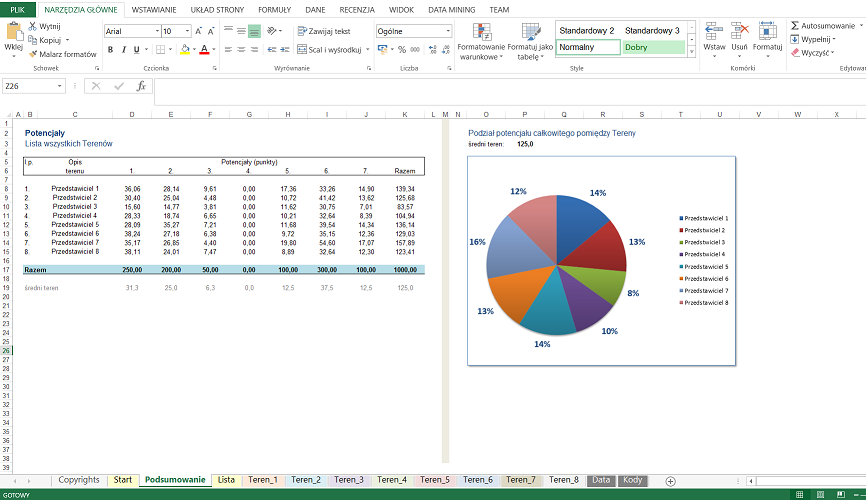Select column D header
The height and width of the screenshot is (500, 866).
point(131,114)
